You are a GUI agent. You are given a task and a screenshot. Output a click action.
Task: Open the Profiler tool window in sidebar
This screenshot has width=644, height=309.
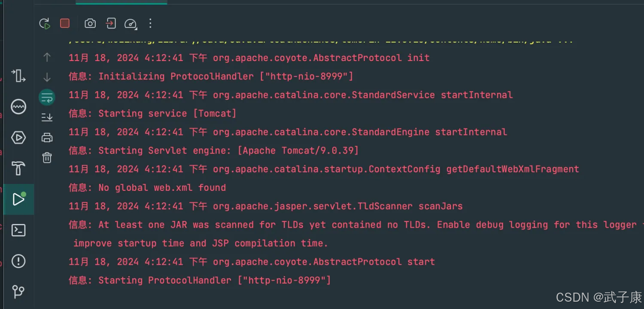tap(18, 107)
